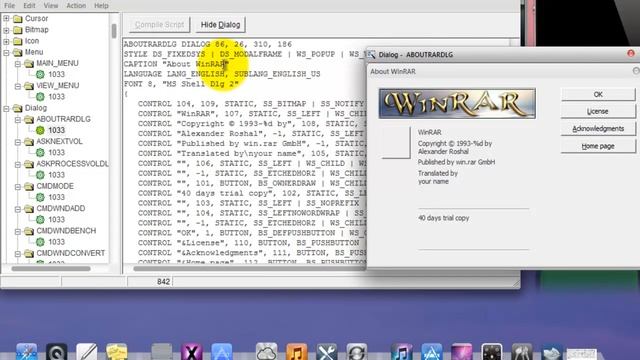Screen dimensions: 640x360
Task: Open the Edit menu
Action: coord(29,5)
